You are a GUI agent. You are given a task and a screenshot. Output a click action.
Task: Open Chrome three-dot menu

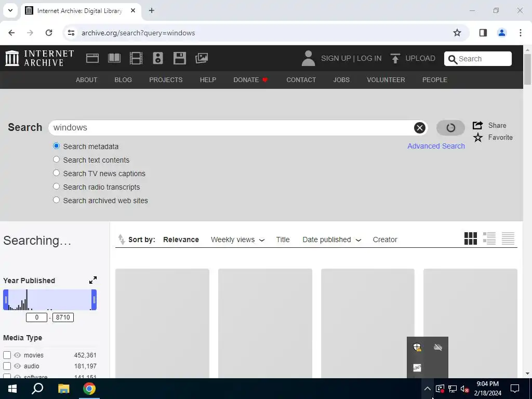520,33
